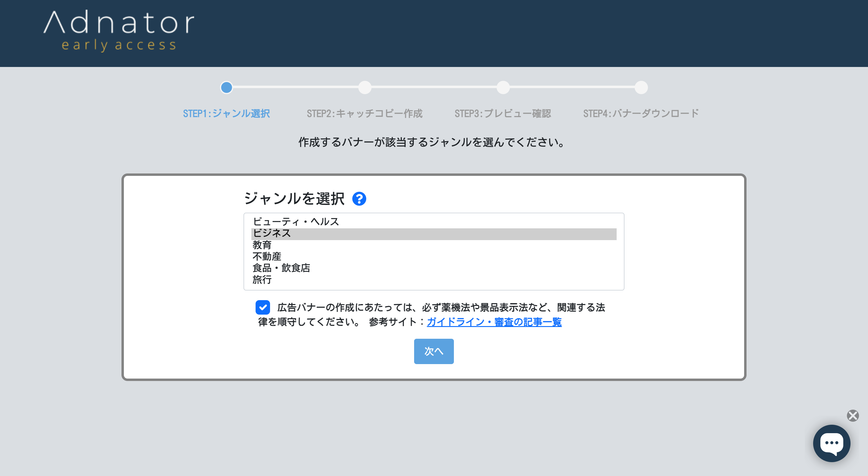
Task: Select 教育 genre option
Action: click(x=434, y=245)
